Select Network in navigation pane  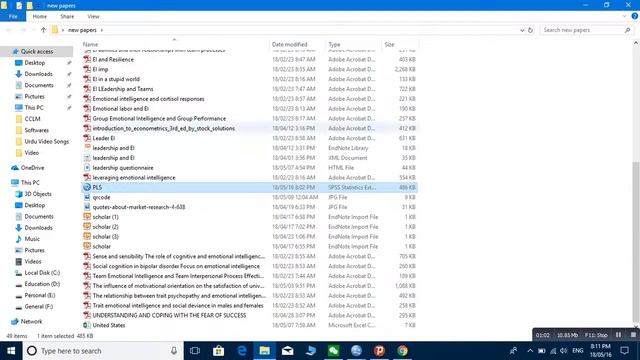[x=31, y=322]
